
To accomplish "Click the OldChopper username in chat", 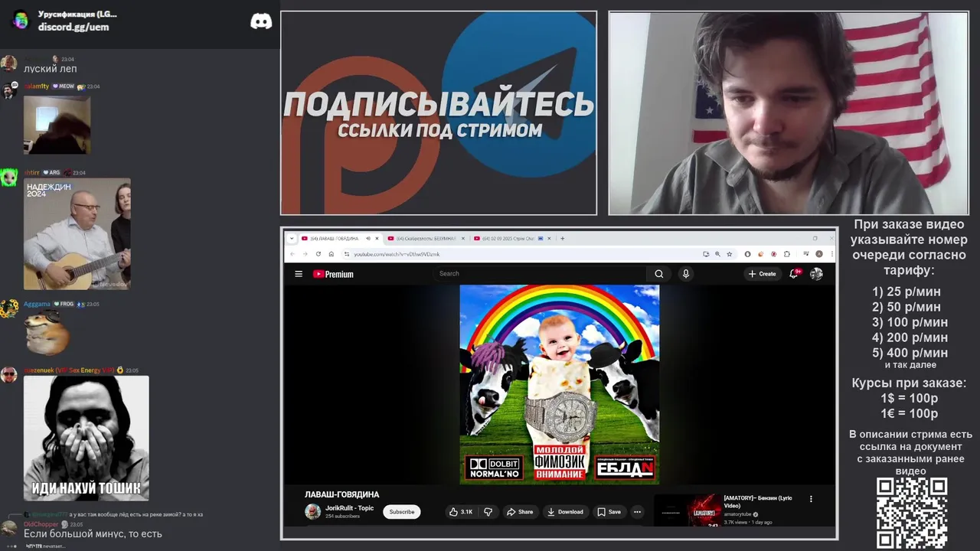I will [x=41, y=524].
